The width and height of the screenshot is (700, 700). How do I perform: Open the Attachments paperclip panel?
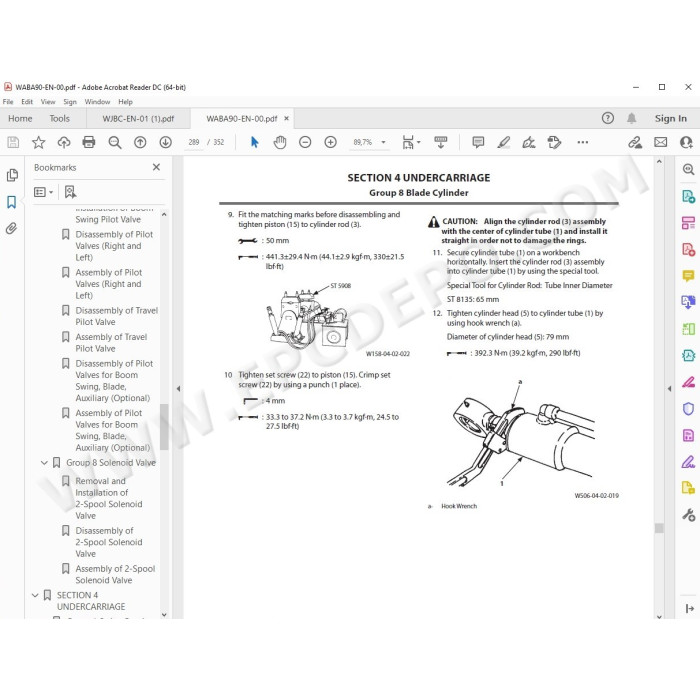[x=12, y=229]
